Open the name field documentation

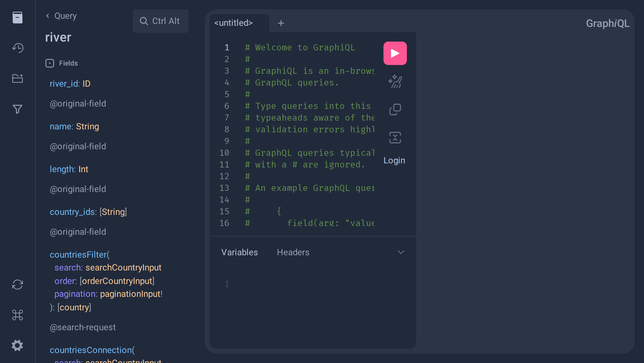coord(61,126)
